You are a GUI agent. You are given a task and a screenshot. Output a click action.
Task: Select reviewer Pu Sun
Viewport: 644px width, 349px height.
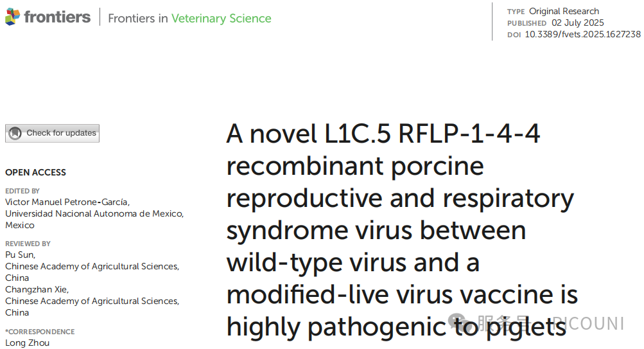21,255
